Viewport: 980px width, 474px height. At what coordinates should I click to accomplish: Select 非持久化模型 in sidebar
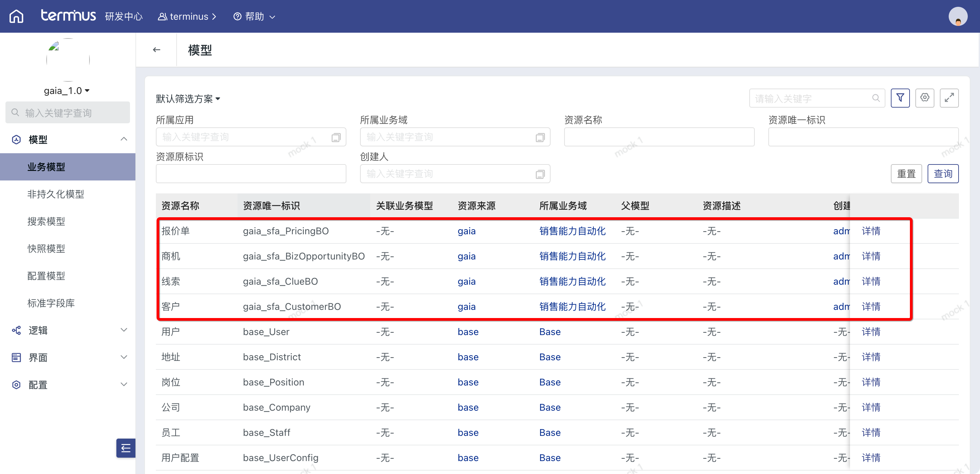[x=55, y=194]
